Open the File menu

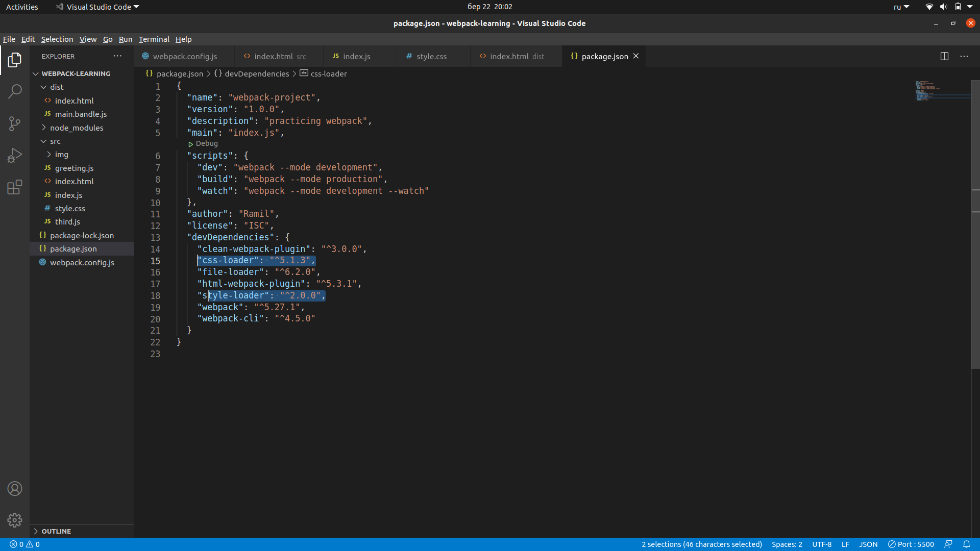[9, 39]
